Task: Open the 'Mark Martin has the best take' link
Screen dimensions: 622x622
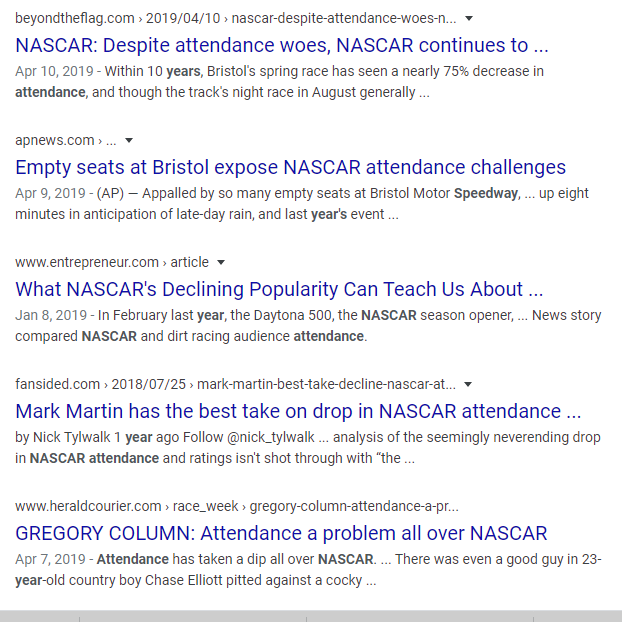Action: pos(298,412)
